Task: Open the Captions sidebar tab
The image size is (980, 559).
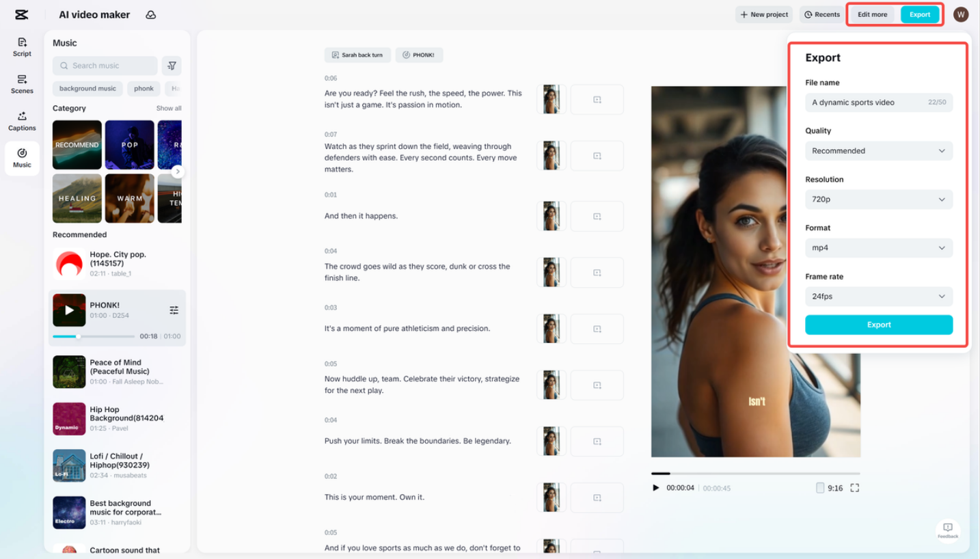Action: click(22, 122)
